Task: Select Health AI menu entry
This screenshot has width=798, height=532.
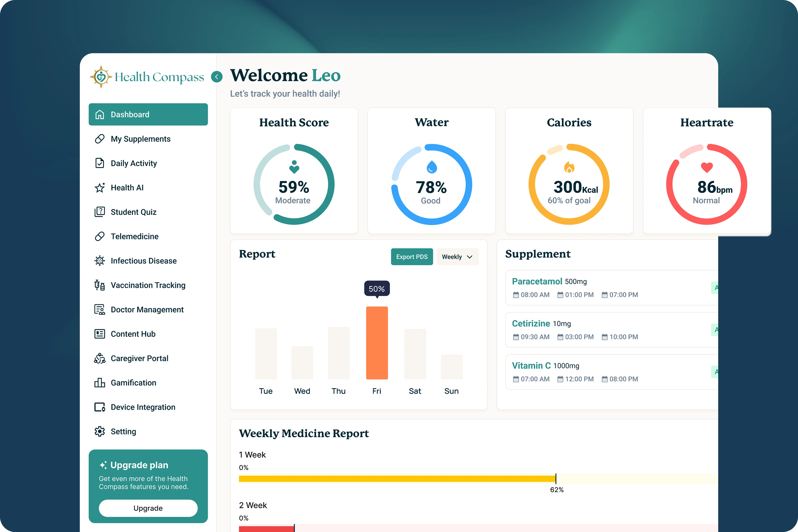Action: (148, 188)
